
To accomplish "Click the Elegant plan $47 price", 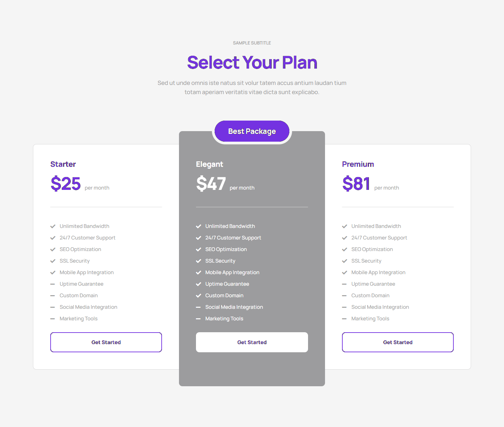I will click(211, 184).
